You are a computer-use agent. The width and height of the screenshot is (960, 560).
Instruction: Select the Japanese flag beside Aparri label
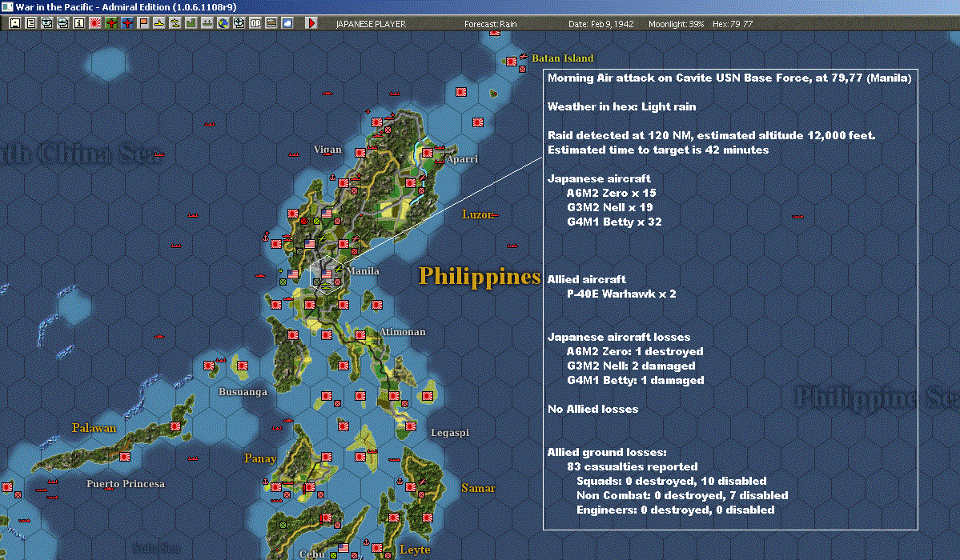428,153
